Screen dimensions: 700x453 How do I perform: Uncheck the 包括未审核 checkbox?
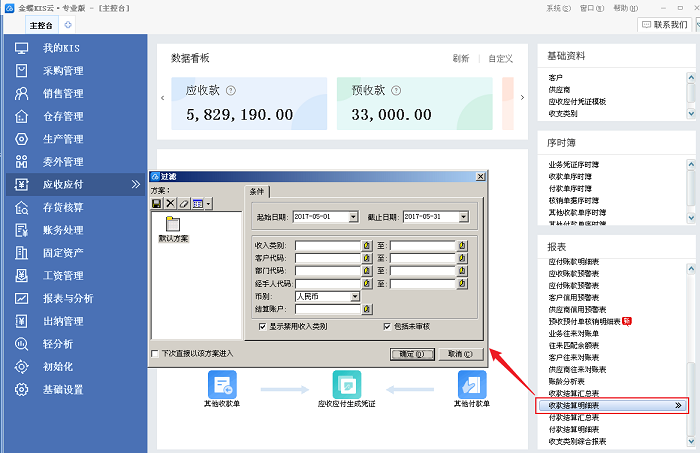click(x=387, y=326)
